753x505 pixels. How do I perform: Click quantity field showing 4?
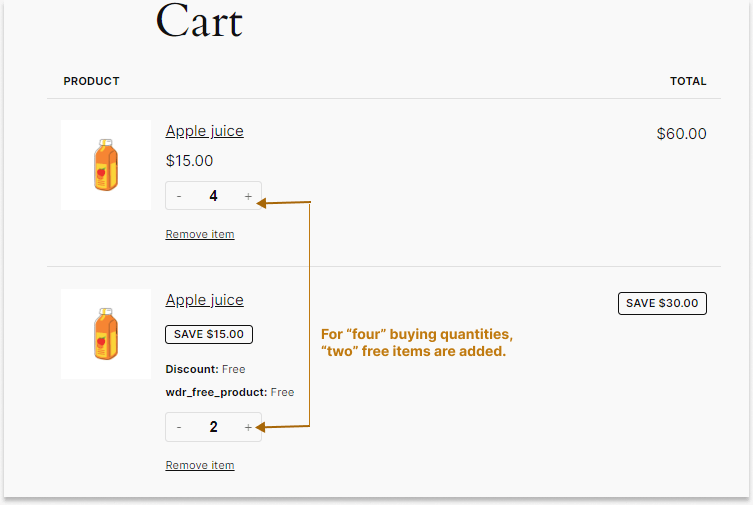[x=213, y=196]
